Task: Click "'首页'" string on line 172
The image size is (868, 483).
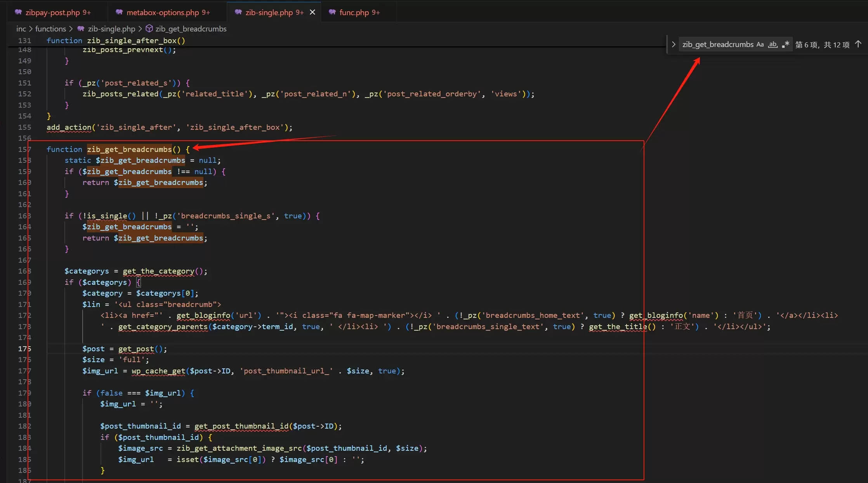Action: [745, 315]
